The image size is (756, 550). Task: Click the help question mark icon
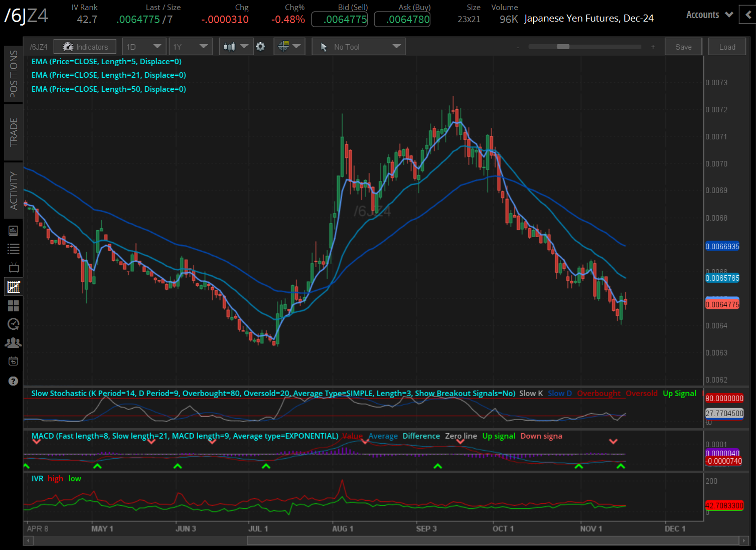coord(14,381)
